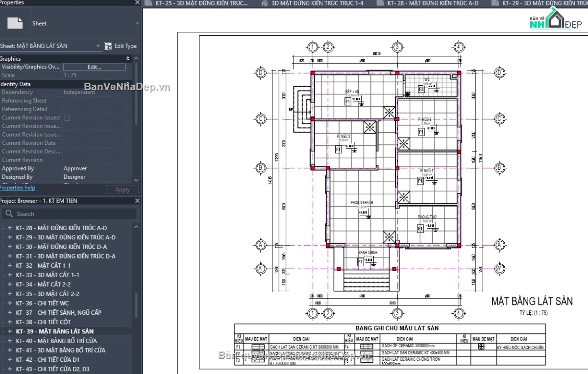Open the Sheet type selector dropdown arrow
The image size is (588, 374).
point(137,23)
